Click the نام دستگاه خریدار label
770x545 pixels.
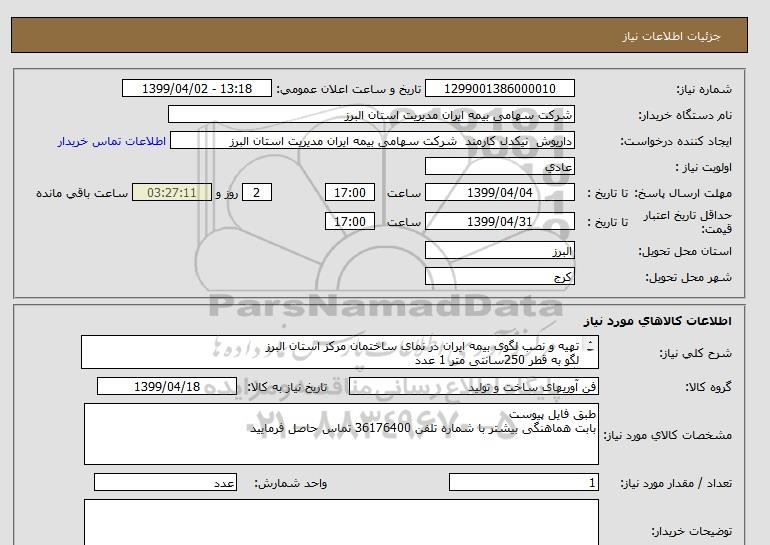[x=685, y=115]
